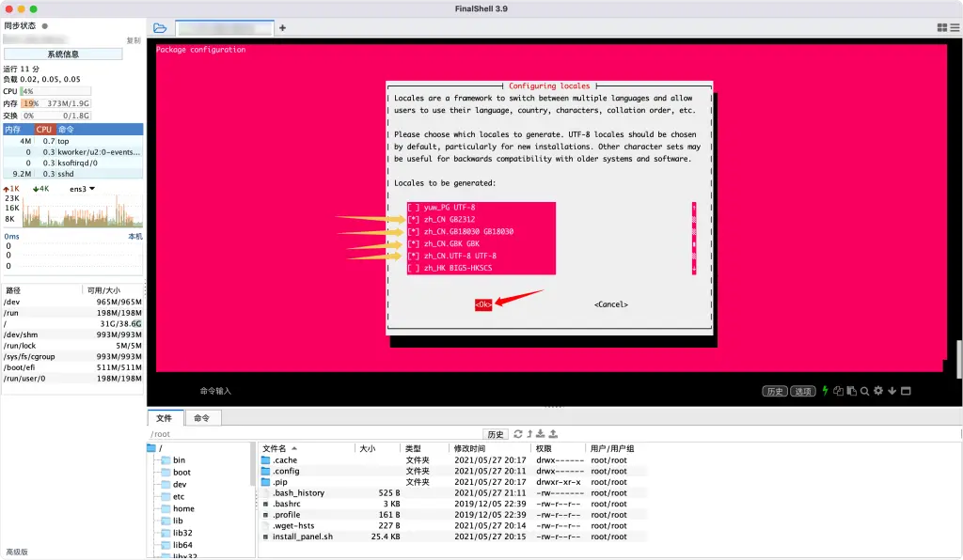This screenshot has height=560, width=963.
Task: Uncheck the zh_CN.UTF-8 UTF-8 locale
Action: (x=414, y=256)
